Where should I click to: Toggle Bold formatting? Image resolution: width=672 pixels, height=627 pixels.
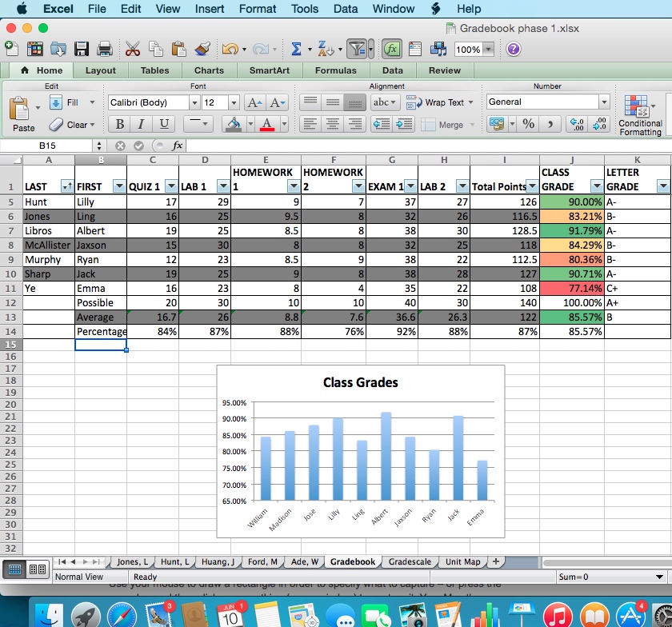pos(120,124)
